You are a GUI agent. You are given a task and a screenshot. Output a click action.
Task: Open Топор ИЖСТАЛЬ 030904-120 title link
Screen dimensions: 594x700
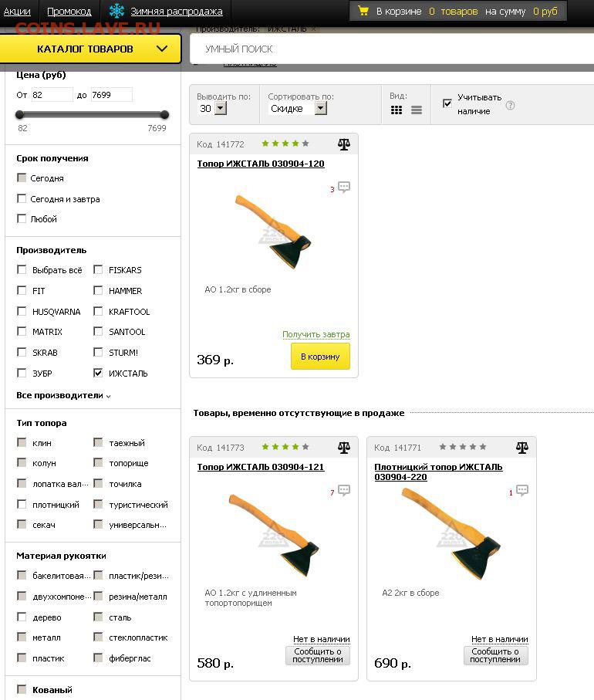point(261,164)
